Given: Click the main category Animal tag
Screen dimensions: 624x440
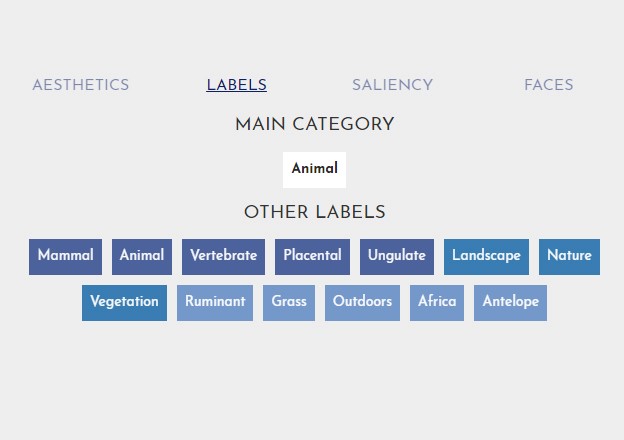Looking at the screenshot, I should click(x=314, y=169).
